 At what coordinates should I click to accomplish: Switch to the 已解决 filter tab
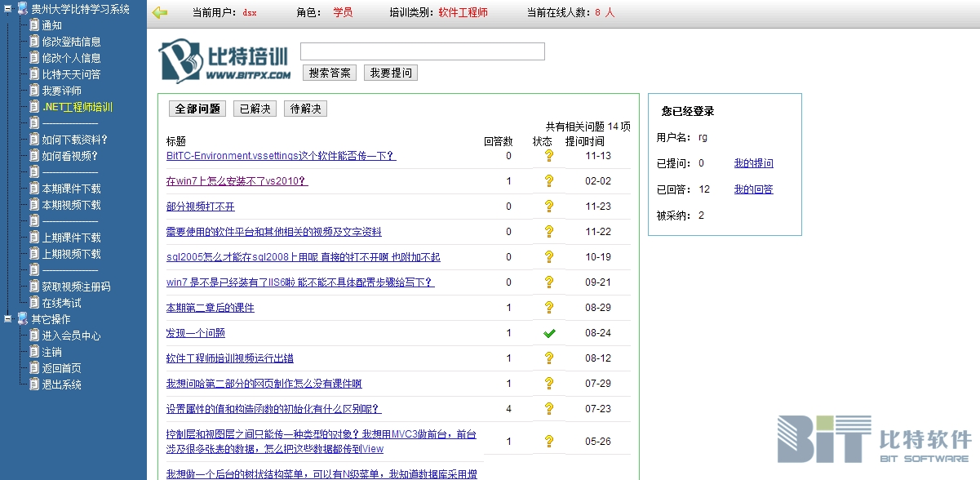coord(255,109)
